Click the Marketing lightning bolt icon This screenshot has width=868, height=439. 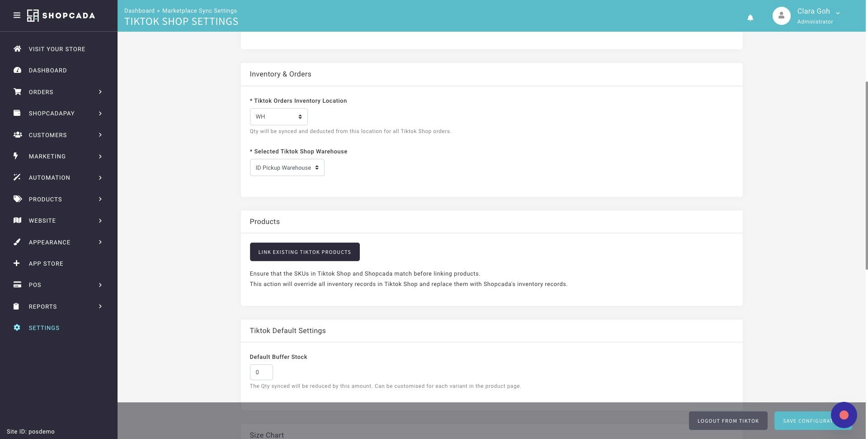coord(16,156)
